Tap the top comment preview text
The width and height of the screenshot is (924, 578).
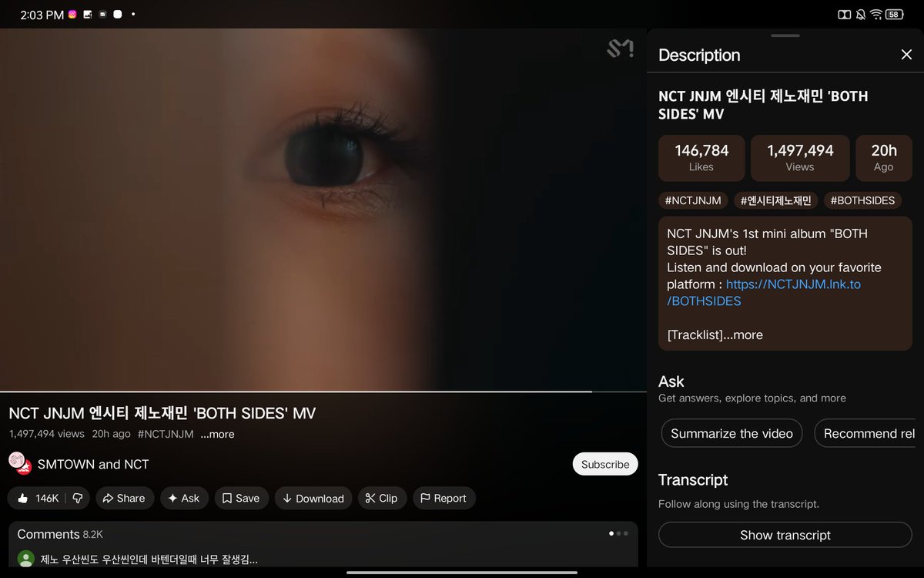(x=149, y=559)
